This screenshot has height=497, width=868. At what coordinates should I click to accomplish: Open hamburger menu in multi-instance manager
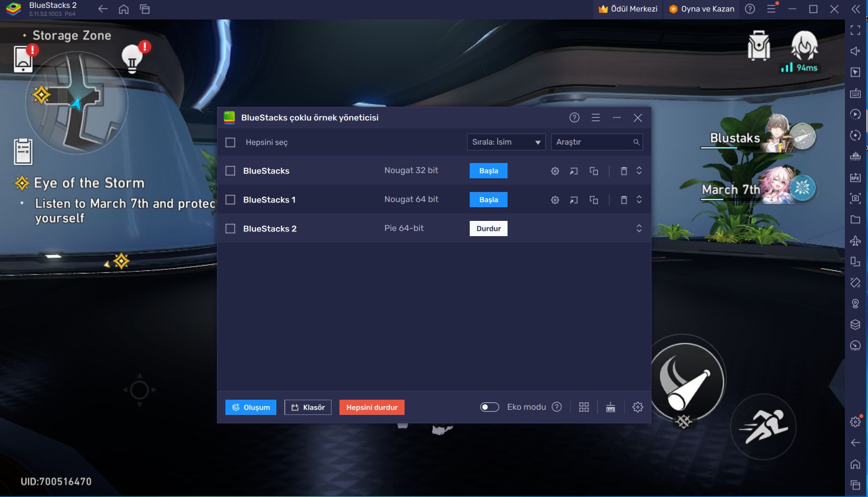coord(596,118)
